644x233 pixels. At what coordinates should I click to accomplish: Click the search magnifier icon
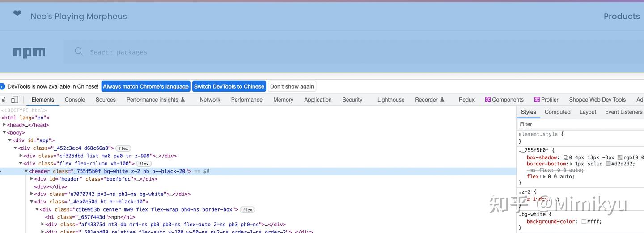coord(79,52)
